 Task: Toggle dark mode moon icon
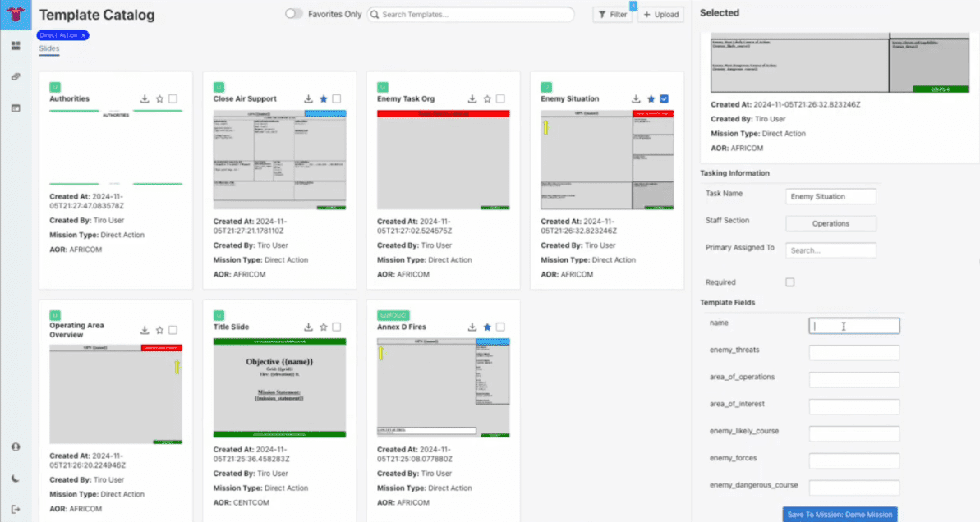pos(16,478)
